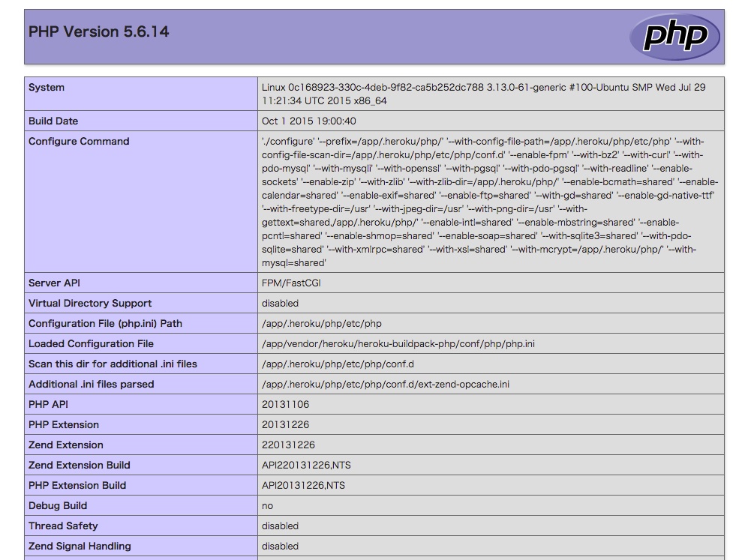The image size is (733, 560).
Task: Click the 'PHP API' label
Action: pos(48,405)
